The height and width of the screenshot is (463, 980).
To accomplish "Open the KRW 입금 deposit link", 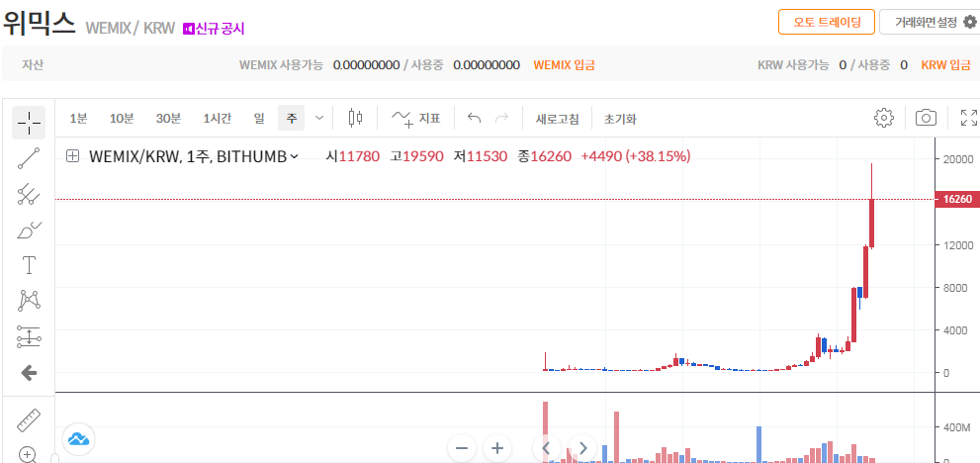I will click(946, 64).
